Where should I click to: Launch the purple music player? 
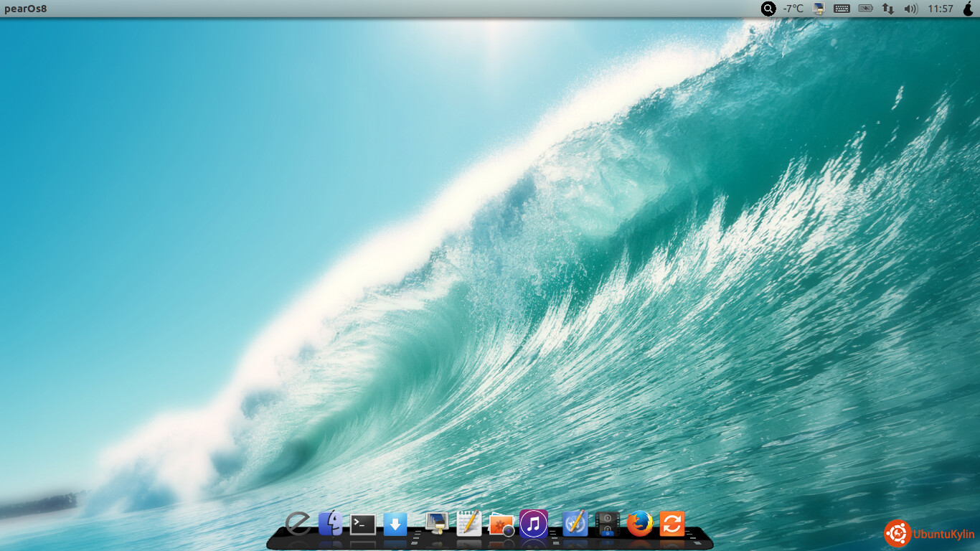(x=534, y=524)
